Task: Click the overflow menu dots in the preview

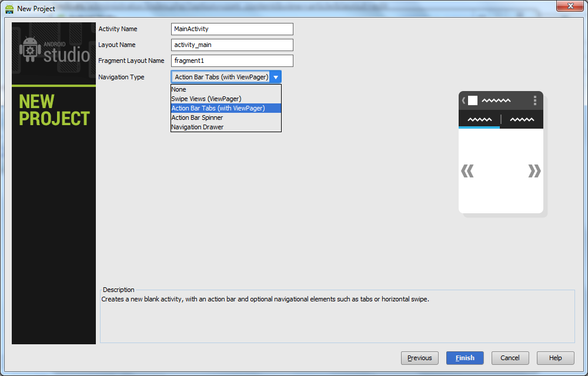Action: click(534, 100)
